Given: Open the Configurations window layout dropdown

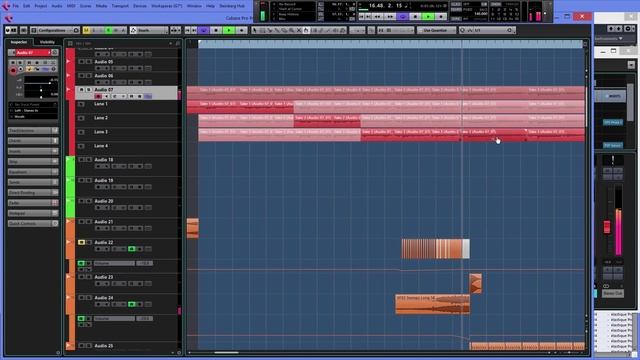Looking at the screenshot, I should [x=56, y=30].
